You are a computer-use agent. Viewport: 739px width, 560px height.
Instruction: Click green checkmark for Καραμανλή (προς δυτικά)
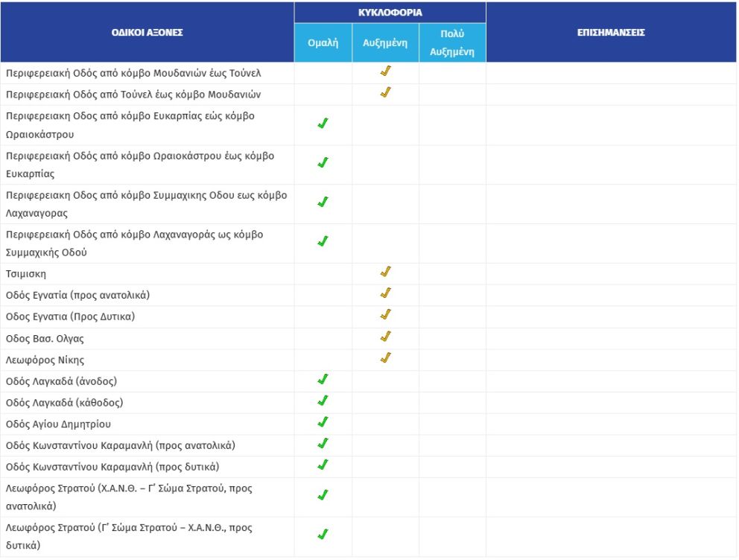pyautogui.click(x=323, y=465)
